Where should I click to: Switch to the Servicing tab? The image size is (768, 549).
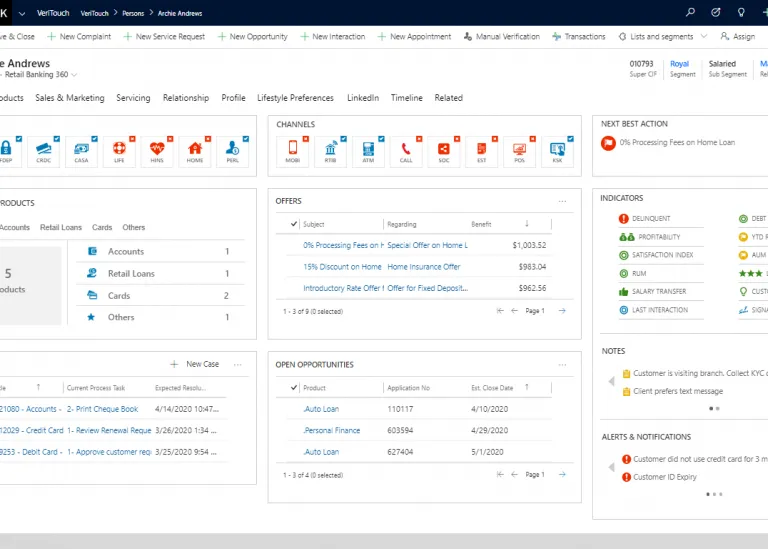(133, 98)
